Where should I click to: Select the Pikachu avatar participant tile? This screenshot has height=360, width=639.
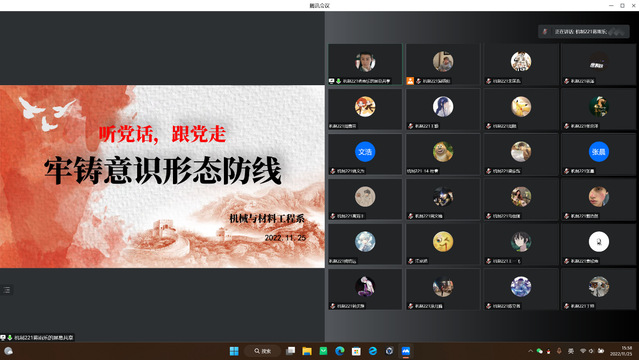[520, 110]
